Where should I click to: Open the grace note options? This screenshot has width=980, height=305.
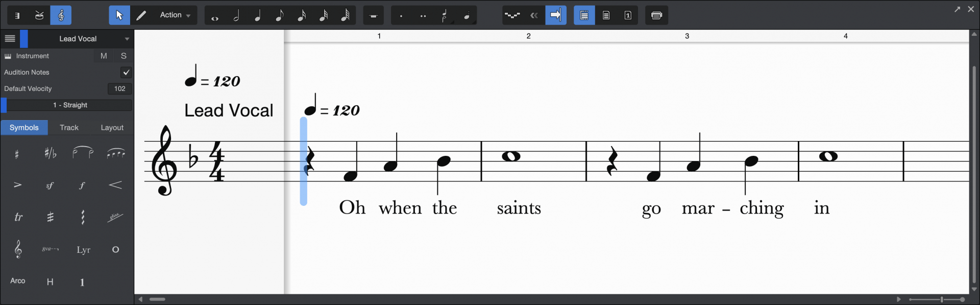467,15
